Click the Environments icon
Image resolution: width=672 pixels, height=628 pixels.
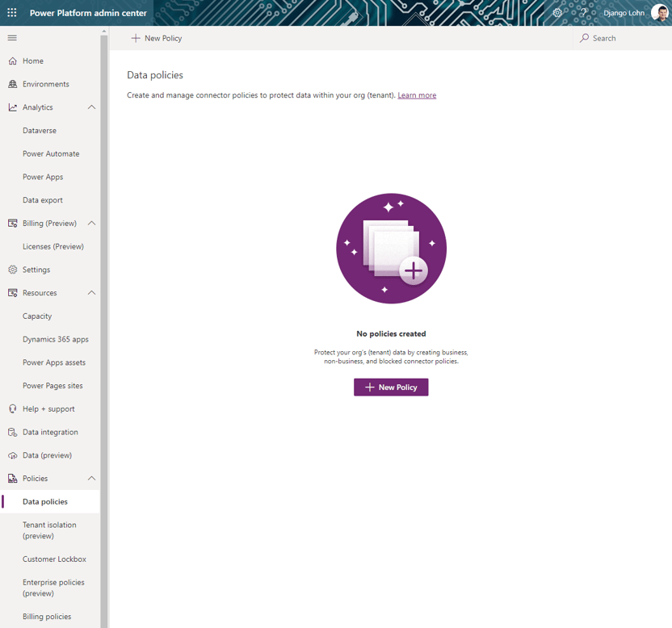pyautogui.click(x=12, y=84)
